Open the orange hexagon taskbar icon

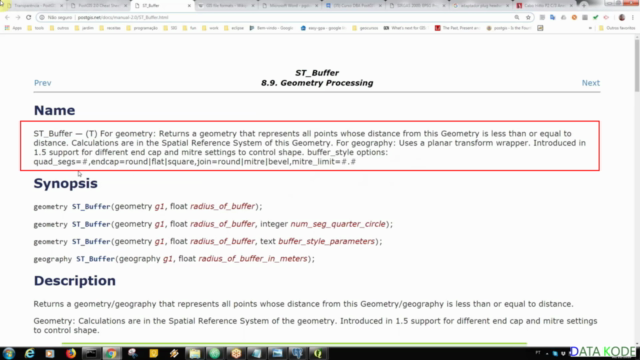click(236, 353)
